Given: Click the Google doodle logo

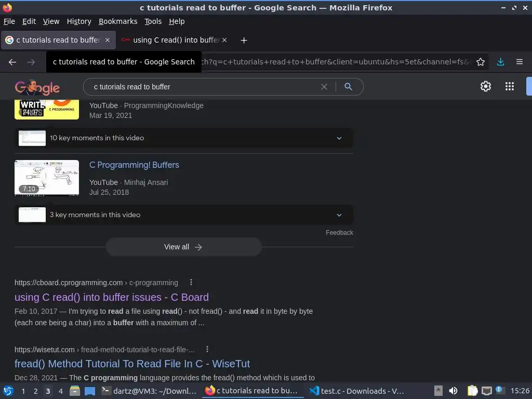Looking at the screenshot, I should (x=37, y=87).
